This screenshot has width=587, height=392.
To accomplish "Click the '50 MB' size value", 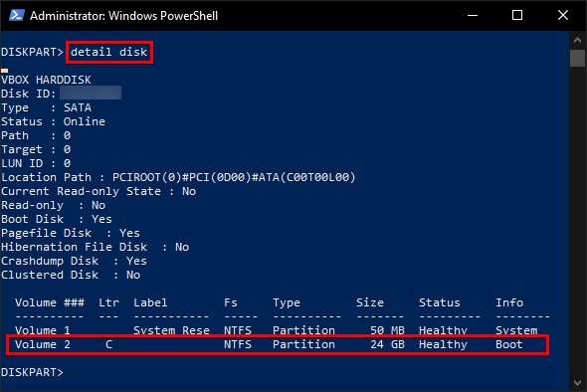I will (x=387, y=330).
